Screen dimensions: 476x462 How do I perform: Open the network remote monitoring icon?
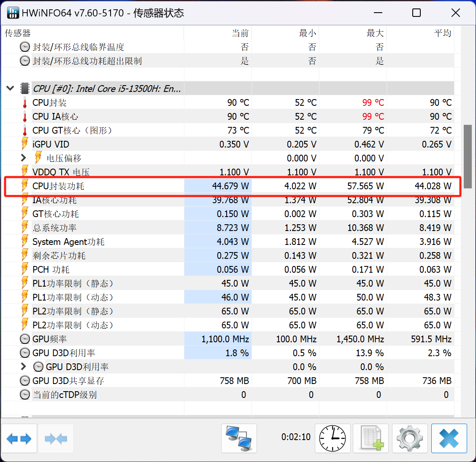(239, 438)
